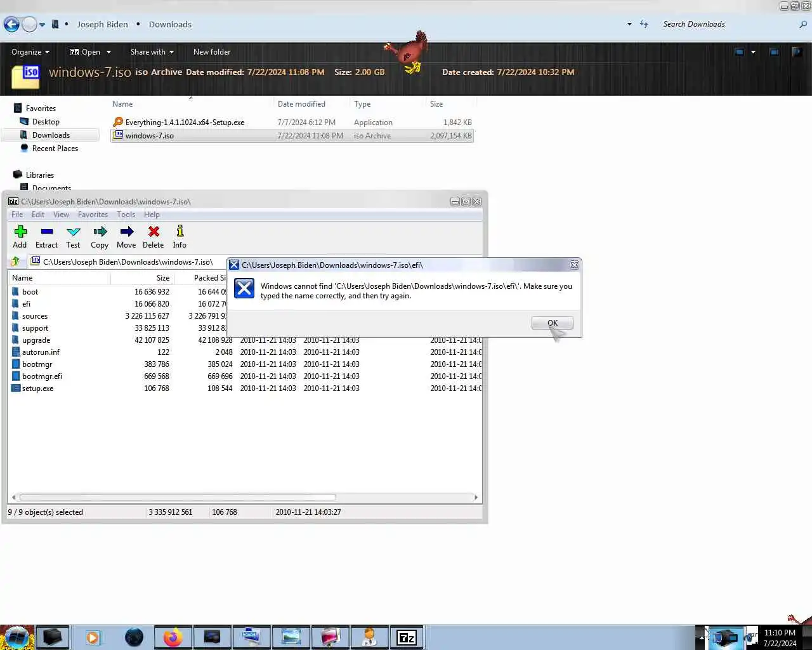Select windows-7.iso file in Explorer list
Image resolution: width=812 pixels, height=650 pixels.
click(292, 135)
